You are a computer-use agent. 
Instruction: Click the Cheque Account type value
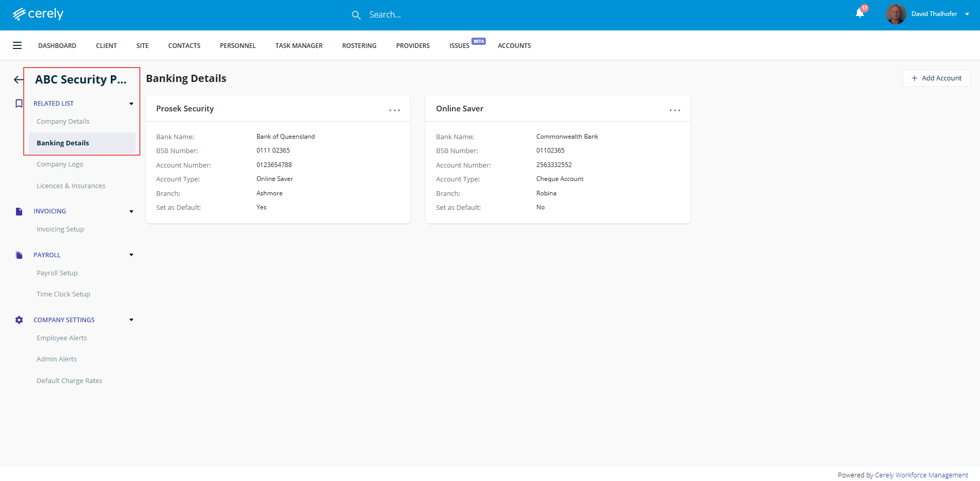click(560, 179)
